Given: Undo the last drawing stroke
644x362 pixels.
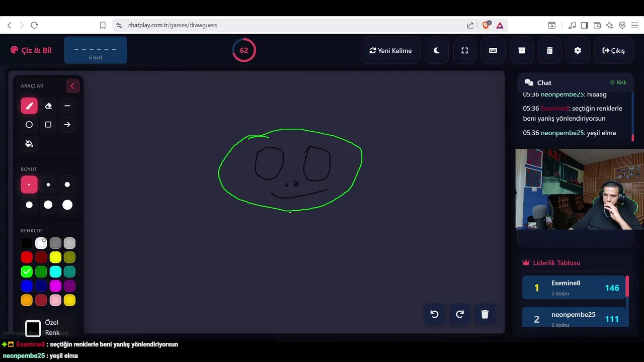Looking at the screenshot, I should pyautogui.click(x=435, y=314).
